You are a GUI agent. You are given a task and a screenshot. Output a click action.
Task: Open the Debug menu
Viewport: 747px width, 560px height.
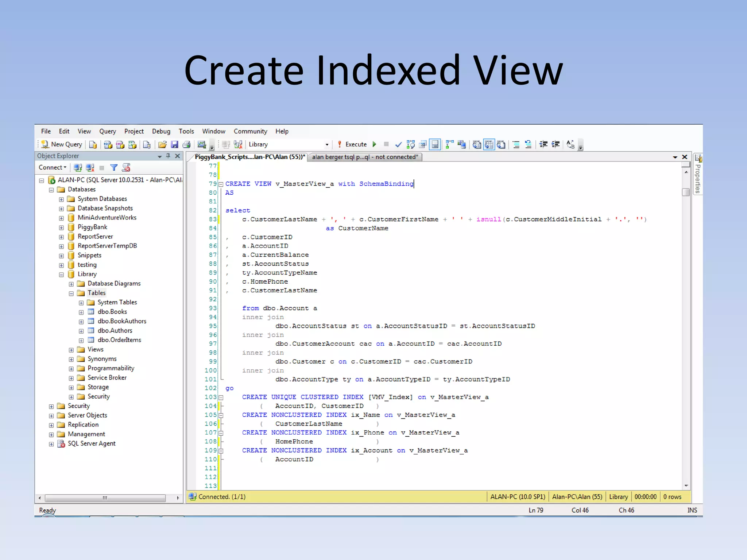[x=161, y=131]
